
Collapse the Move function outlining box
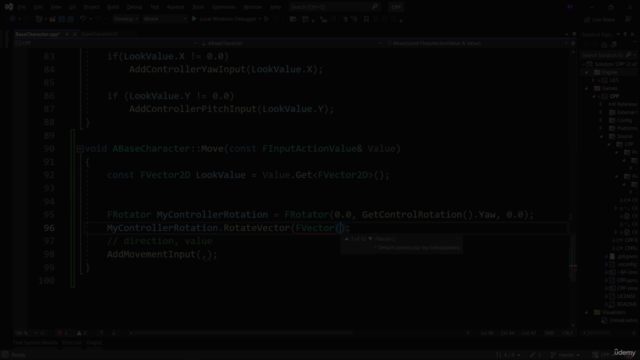coord(80,149)
